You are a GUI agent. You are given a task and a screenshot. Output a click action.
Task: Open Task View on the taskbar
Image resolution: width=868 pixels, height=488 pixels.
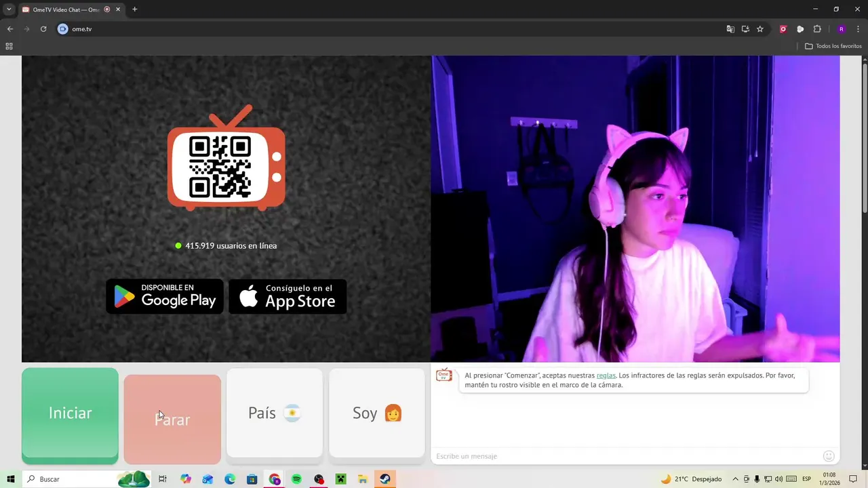coord(163,479)
